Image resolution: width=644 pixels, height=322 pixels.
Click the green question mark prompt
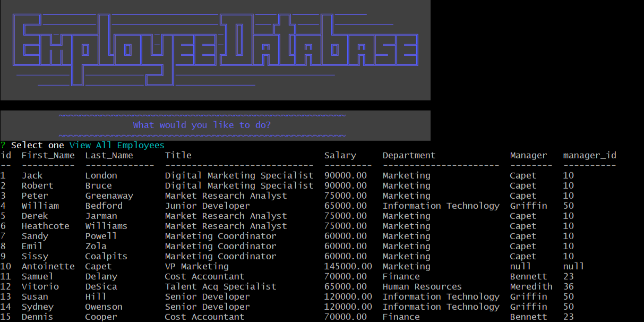4,145
